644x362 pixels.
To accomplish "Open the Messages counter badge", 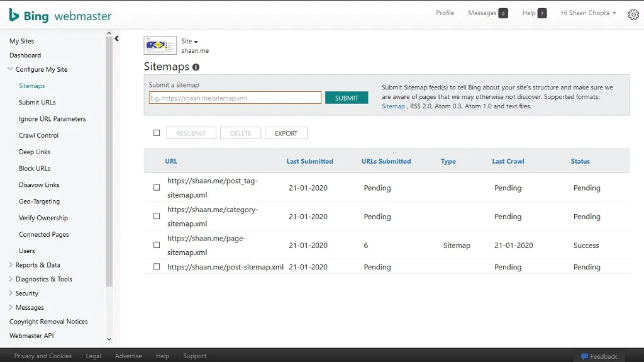I will pos(502,13).
